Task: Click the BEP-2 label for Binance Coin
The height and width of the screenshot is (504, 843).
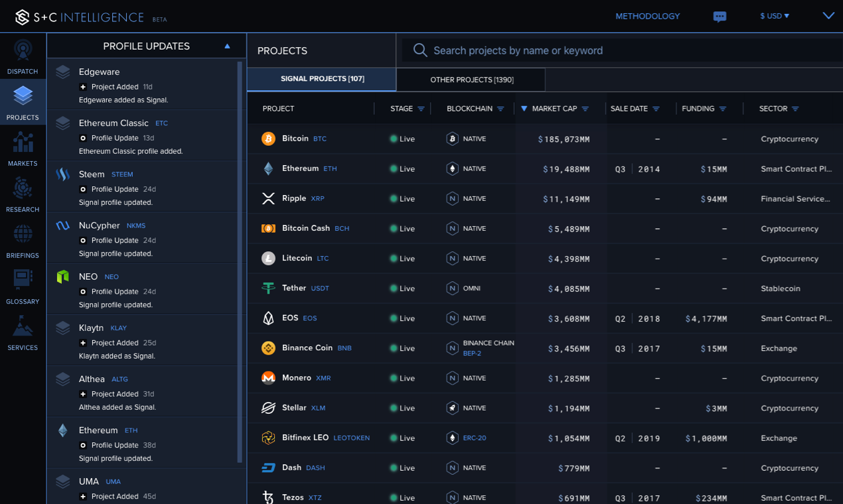Action: coord(472,353)
